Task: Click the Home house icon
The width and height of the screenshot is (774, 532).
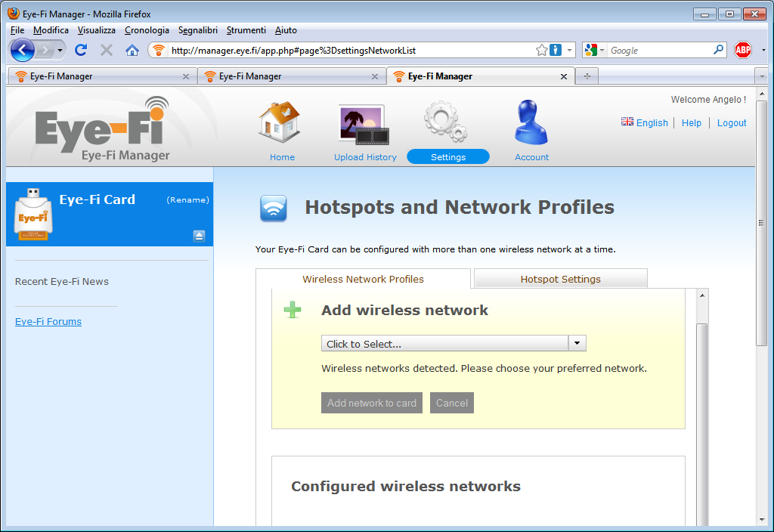Action: tap(280, 122)
